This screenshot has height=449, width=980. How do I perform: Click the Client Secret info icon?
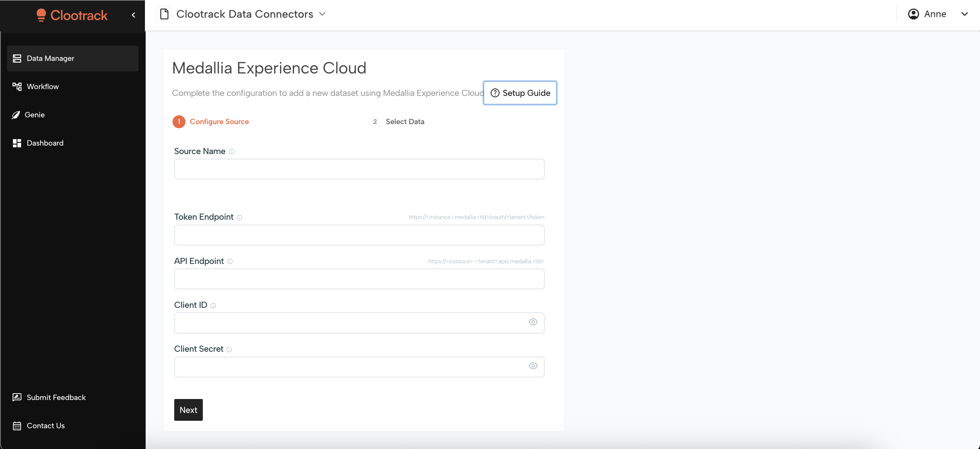(x=229, y=349)
